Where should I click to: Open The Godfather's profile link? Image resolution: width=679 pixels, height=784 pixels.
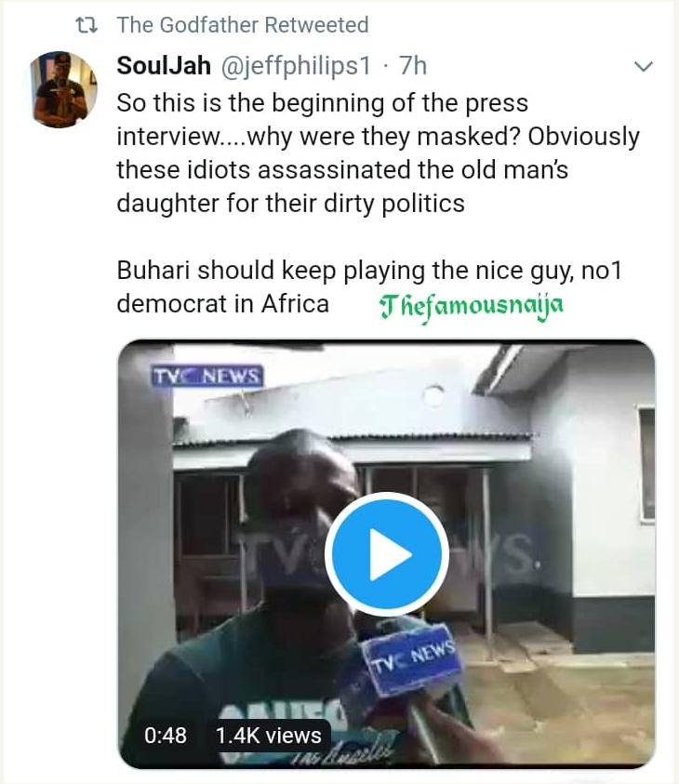[x=191, y=24]
